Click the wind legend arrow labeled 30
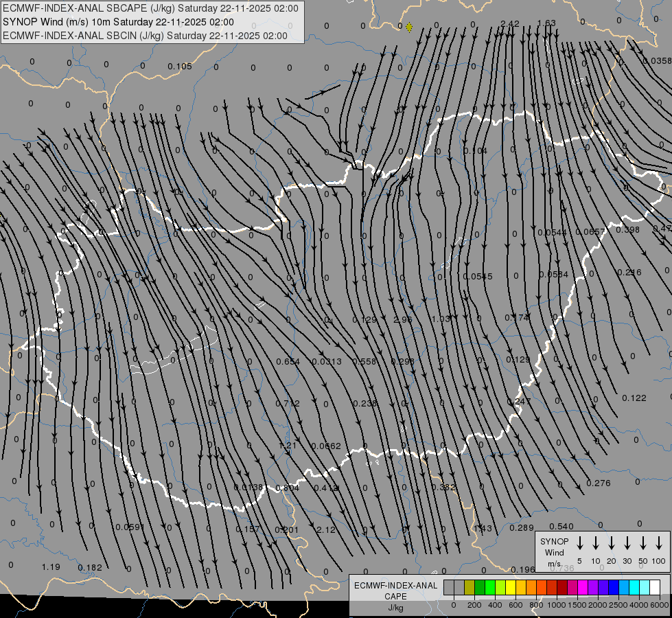 coord(627,543)
